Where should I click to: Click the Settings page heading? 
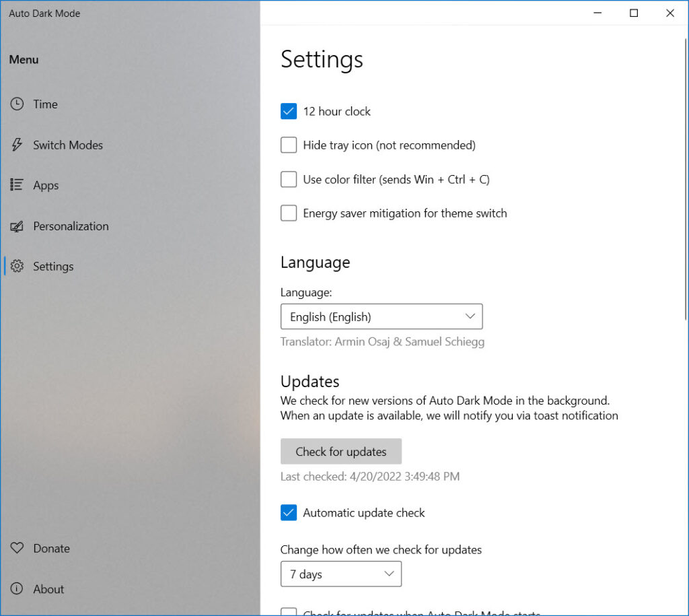pos(322,59)
